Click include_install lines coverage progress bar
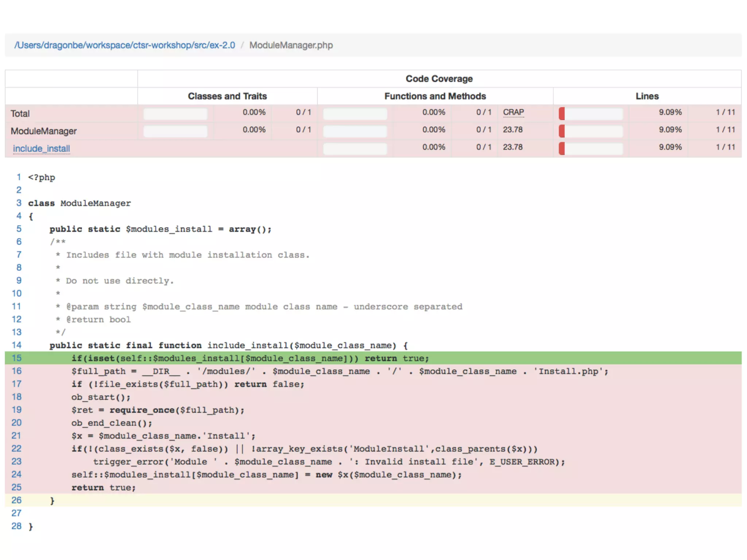747x560 pixels. 591,149
